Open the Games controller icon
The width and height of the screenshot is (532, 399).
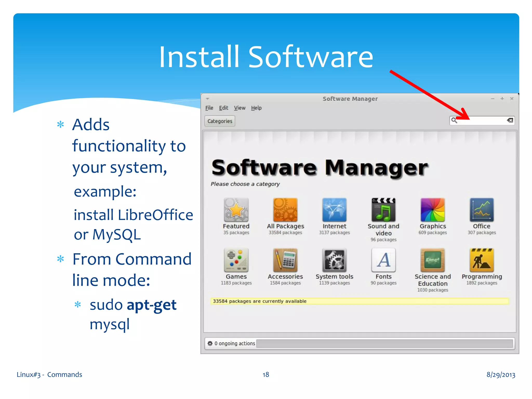coord(236,260)
